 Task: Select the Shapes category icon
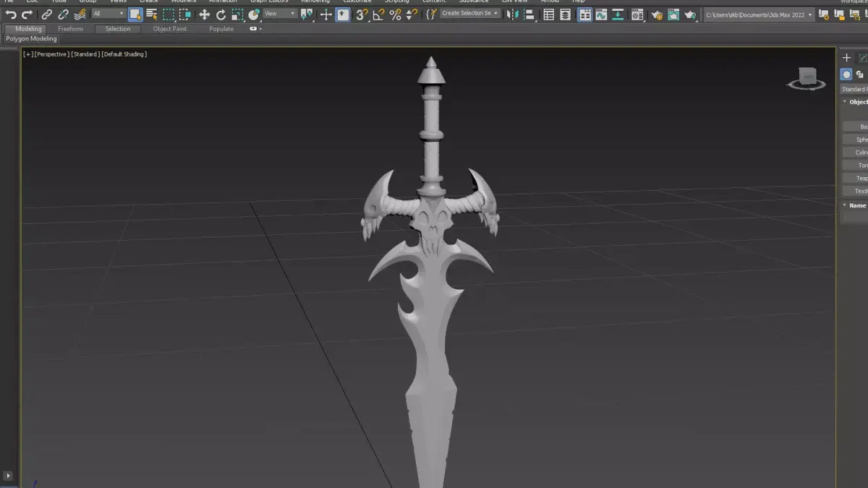click(x=860, y=74)
